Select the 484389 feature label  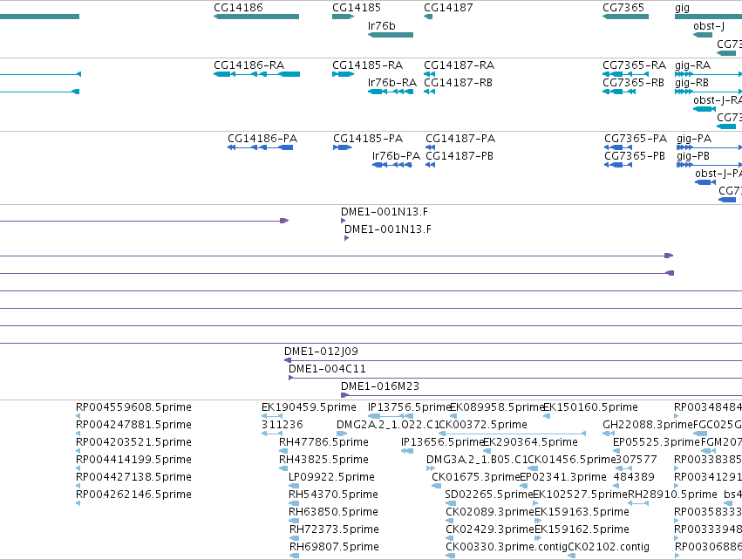pos(634,478)
